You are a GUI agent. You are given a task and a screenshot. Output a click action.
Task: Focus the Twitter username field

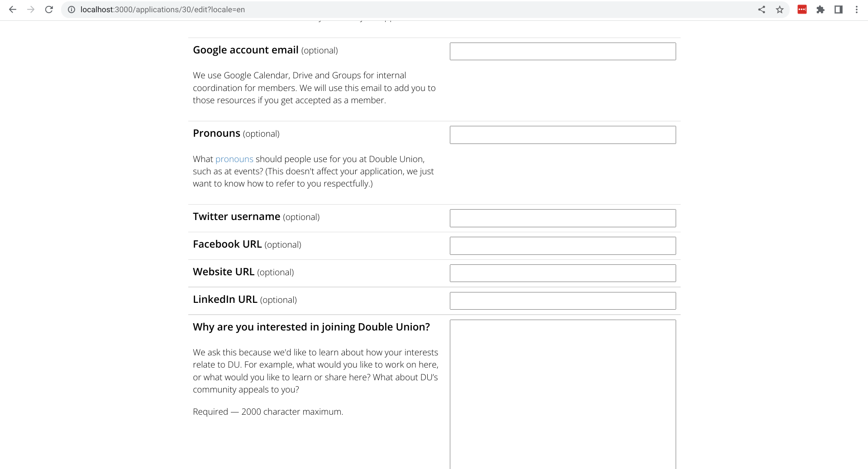click(x=563, y=218)
